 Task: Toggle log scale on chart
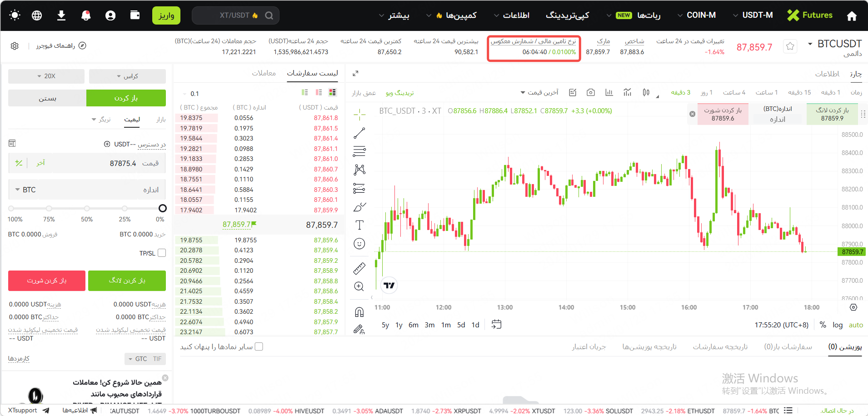837,325
